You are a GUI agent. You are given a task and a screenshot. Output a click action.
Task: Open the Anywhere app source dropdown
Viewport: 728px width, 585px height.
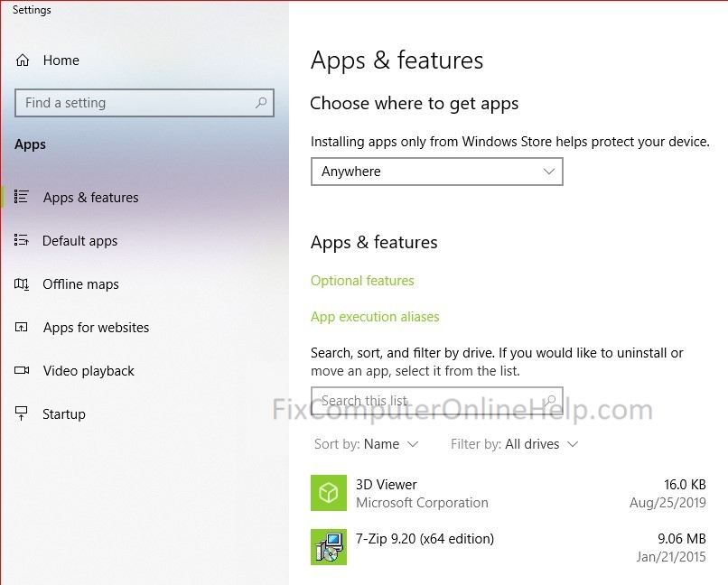pyautogui.click(x=437, y=172)
